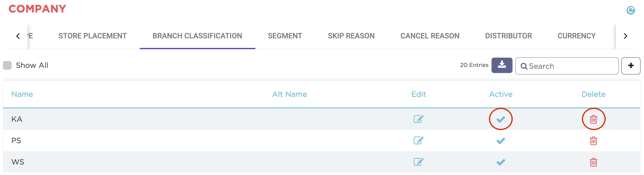
Task: Toggle active status for WS
Action: click(501, 162)
